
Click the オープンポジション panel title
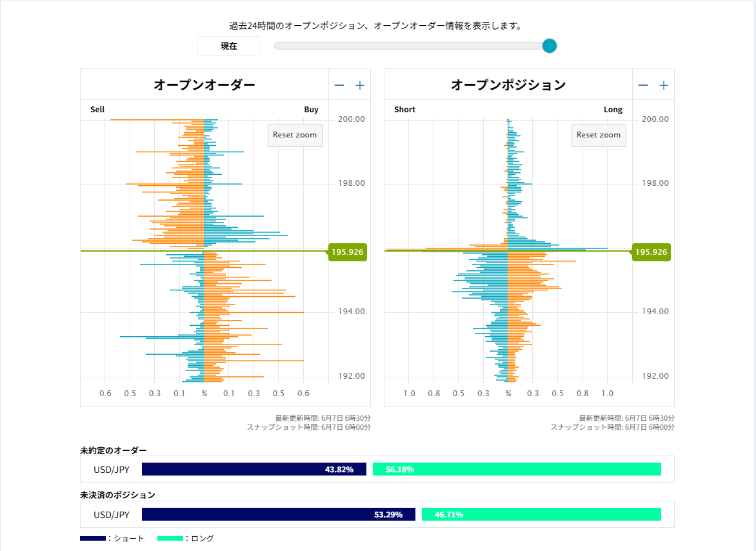[x=508, y=85]
